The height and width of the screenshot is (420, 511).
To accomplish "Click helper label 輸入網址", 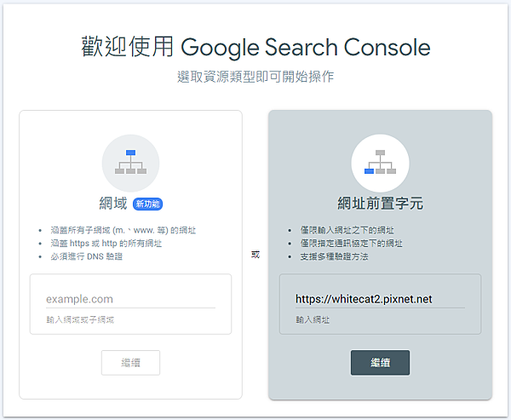I will coord(313,319).
